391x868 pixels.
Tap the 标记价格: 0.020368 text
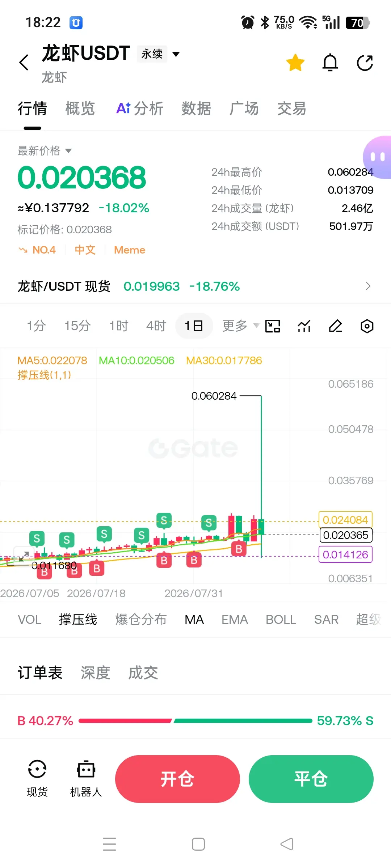pos(64,229)
